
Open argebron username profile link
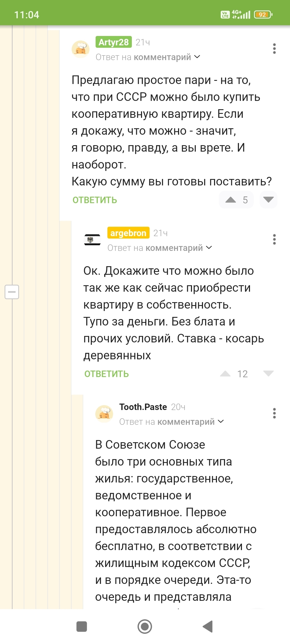pyautogui.click(x=128, y=233)
